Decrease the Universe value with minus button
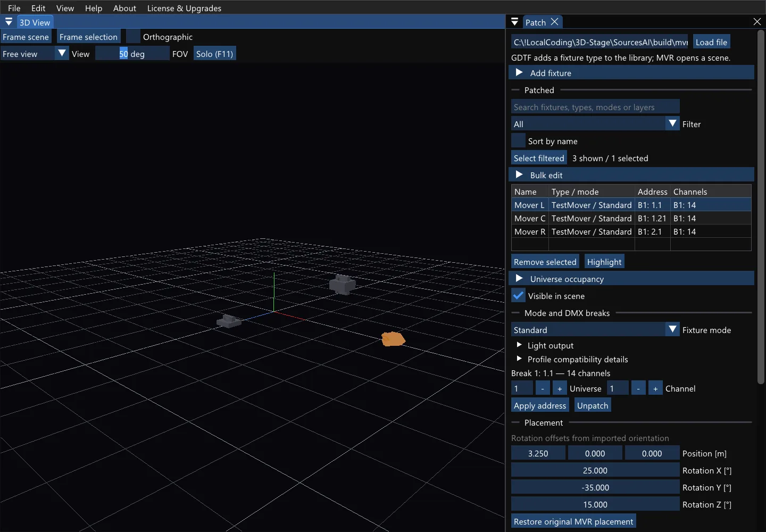Image resolution: width=766 pixels, height=532 pixels. 543,388
